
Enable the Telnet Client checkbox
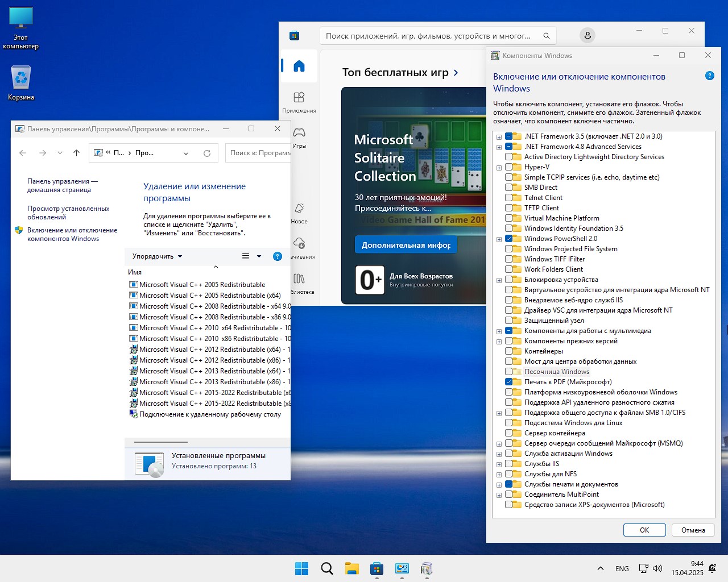coord(508,198)
